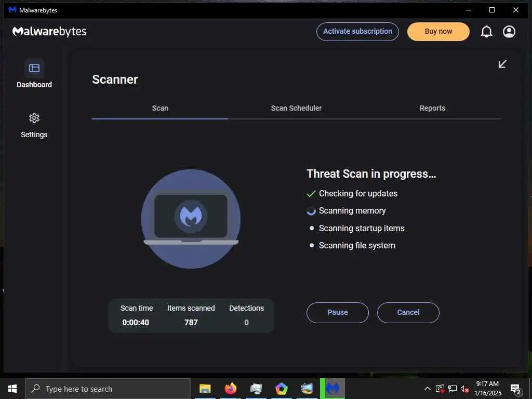Minimize the Malwarebytes window

tap(469, 10)
